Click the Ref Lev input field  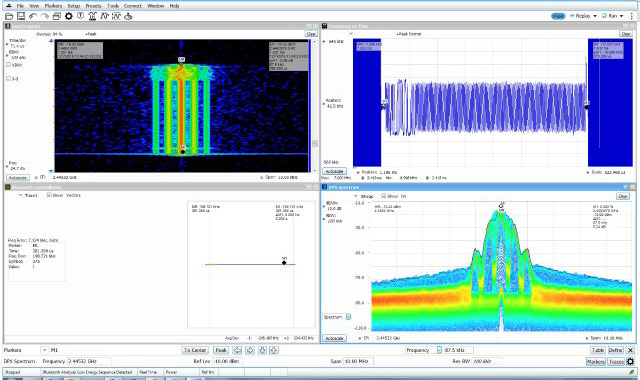227,361
